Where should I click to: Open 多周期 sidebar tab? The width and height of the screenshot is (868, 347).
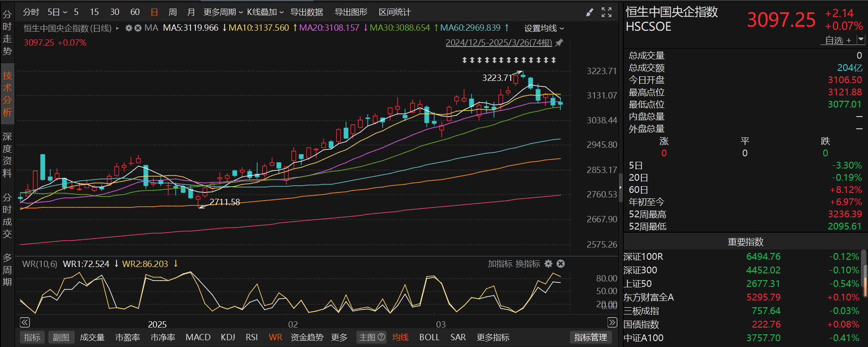coord(7,270)
